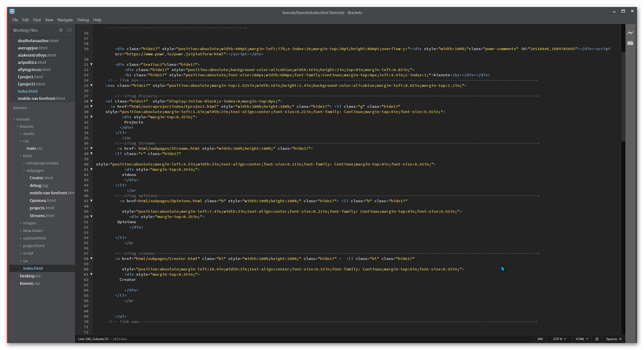This screenshot has height=350, width=644.
Task: Open the Extension Manager icon
Action: click(630, 43)
